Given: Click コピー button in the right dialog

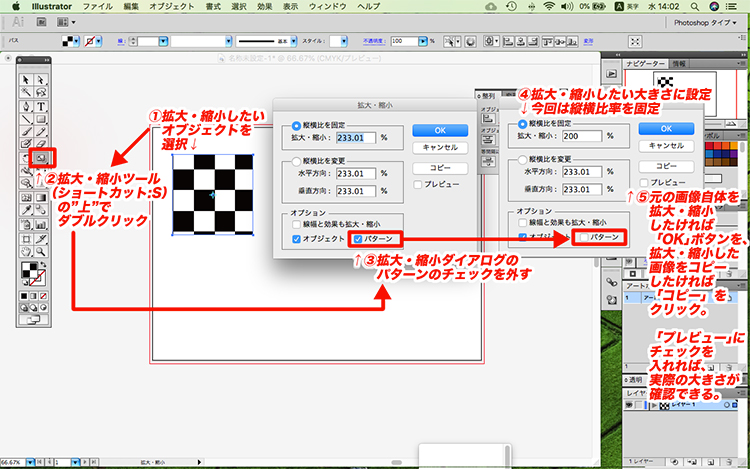Looking at the screenshot, I should click(x=659, y=165).
